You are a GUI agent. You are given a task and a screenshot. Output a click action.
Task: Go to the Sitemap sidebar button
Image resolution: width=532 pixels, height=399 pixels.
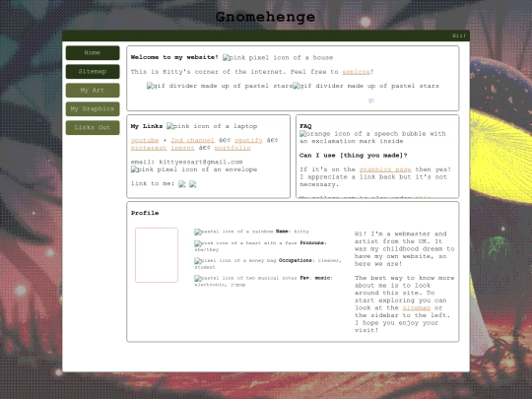93,72
